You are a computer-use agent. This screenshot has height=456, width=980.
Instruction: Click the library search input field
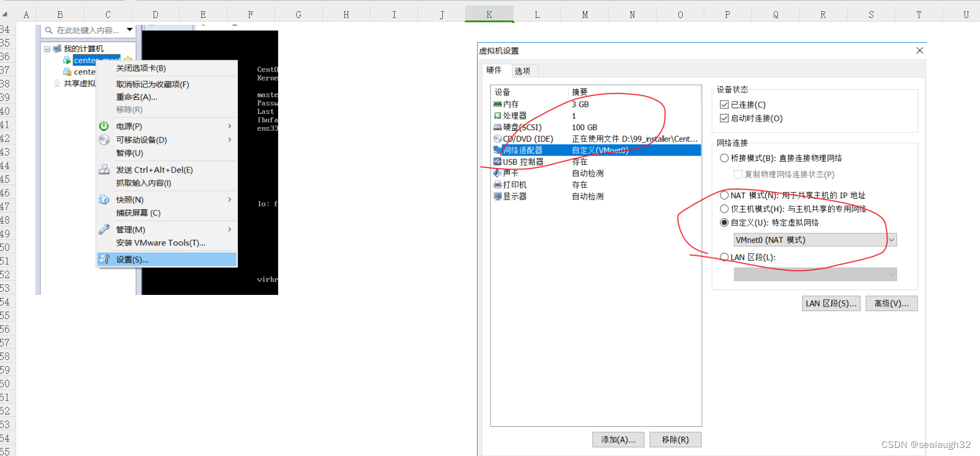click(x=88, y=30)
